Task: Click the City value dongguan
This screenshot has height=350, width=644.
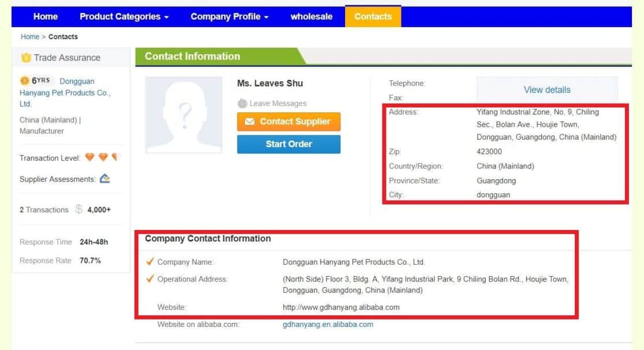Action: pyautogui.click(x=493, y=195)
